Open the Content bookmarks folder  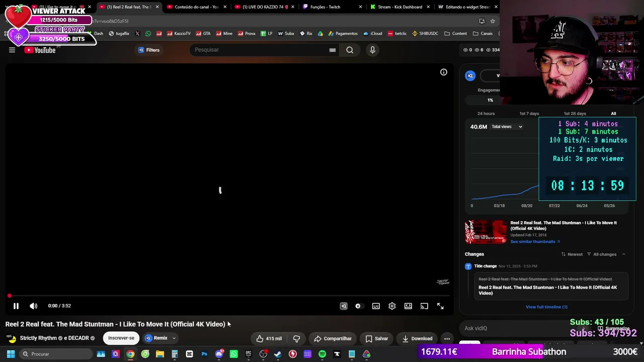pos(455,34)
